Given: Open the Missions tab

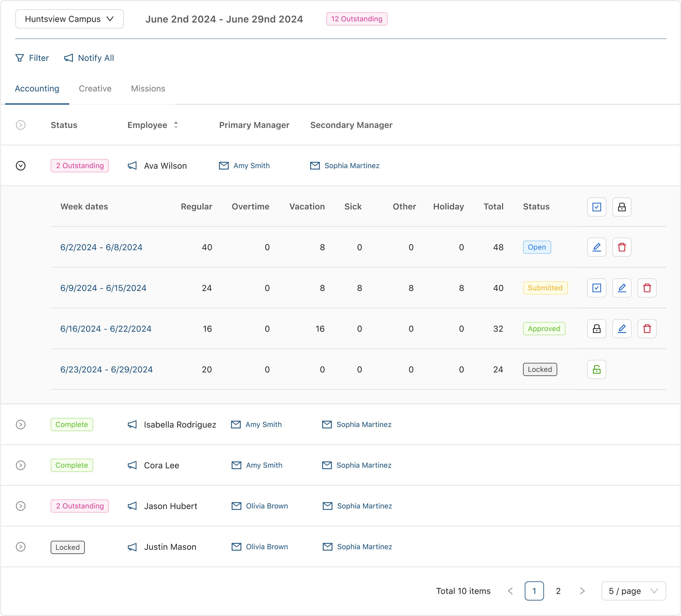Looking at the screenshot, I should [x=148, y=88].
